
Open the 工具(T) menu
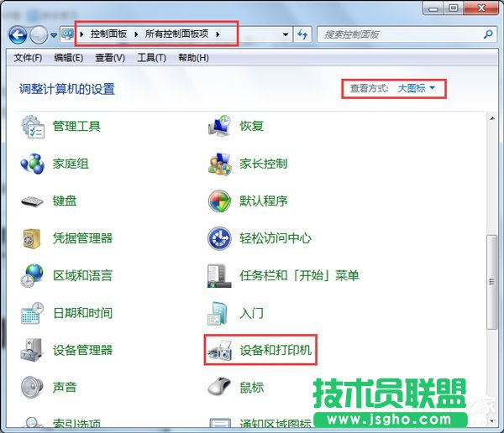click(152, 58)
